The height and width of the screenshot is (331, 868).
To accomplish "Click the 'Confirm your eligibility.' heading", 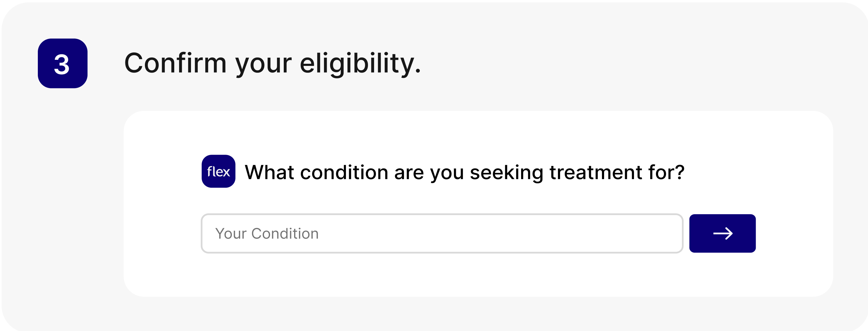I will click(272, 63).
